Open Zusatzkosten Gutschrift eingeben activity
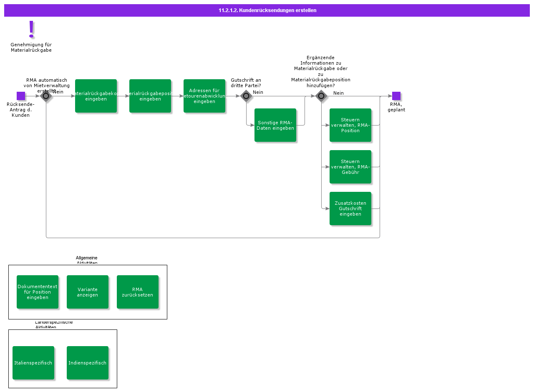 tap(350, 209)
